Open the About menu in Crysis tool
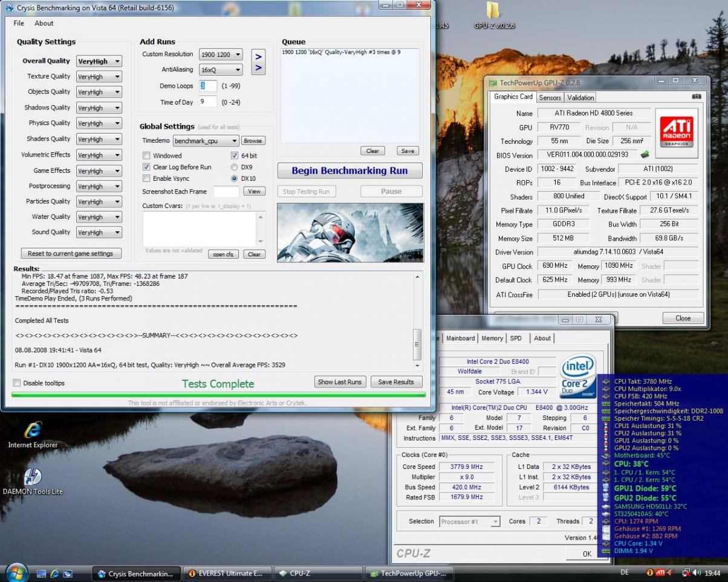Image resolution: width=728 pixels, height=582 pixels. [x=44, y=23]
